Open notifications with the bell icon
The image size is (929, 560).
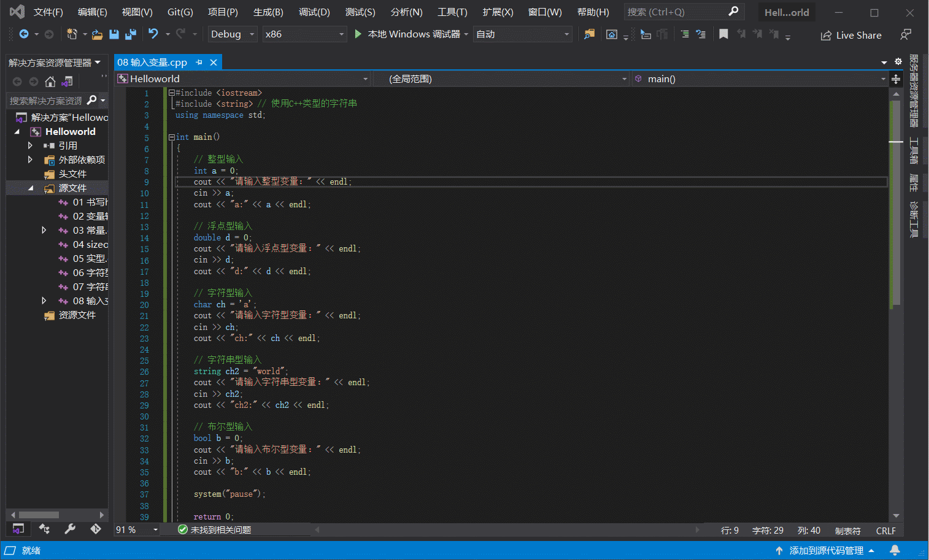point(895,550)
